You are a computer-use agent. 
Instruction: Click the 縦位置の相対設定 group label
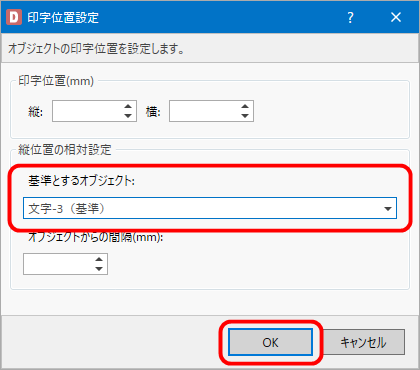coord(65,150)
